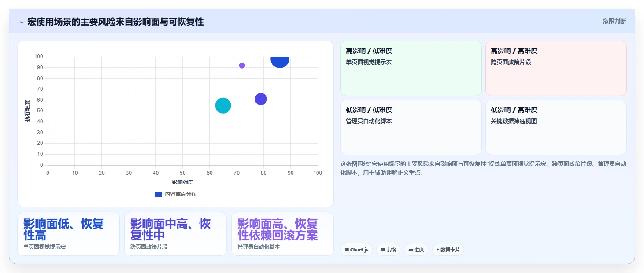Open the 低影响 / 低难度 quadrant card

click(x=411, y=127)
